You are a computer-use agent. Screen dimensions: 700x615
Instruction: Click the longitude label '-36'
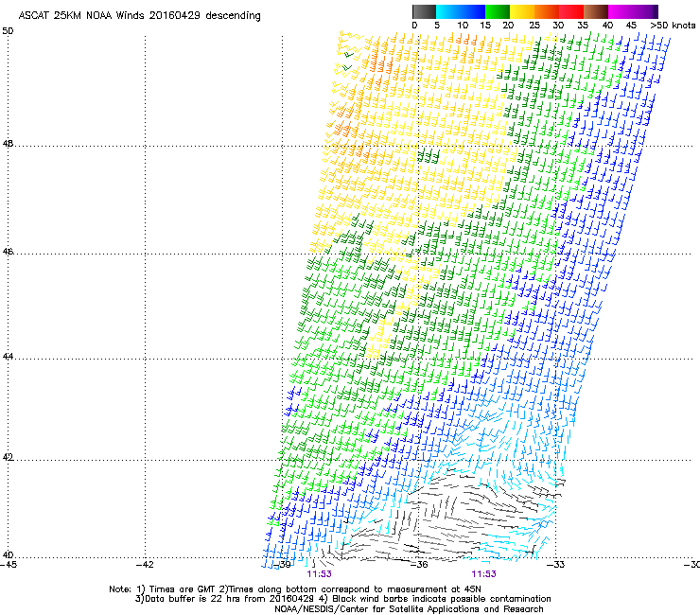(419, 565)
